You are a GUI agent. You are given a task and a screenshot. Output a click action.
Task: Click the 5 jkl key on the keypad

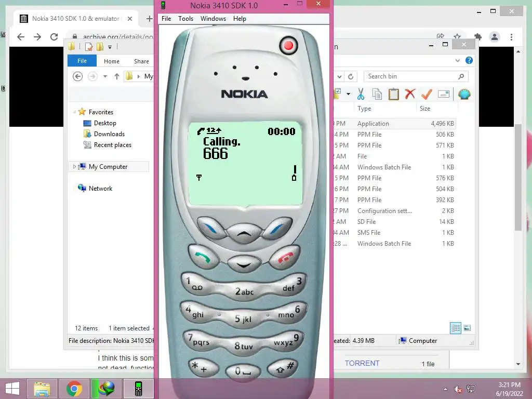[x=243, y=318]
